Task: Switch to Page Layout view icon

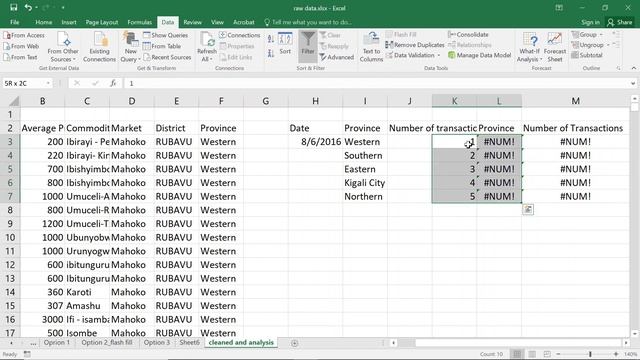Action: tap(532, 354)
